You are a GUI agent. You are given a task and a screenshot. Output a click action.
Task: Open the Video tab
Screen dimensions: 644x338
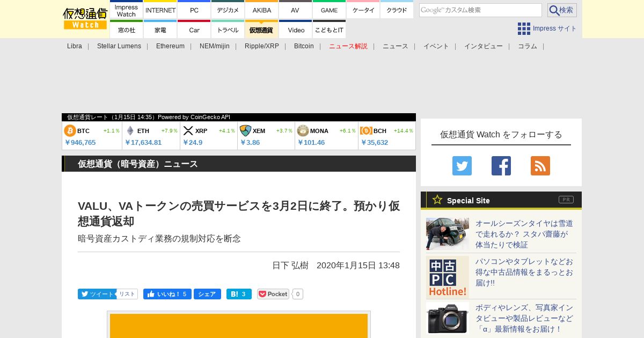click(x=295, y=30)
